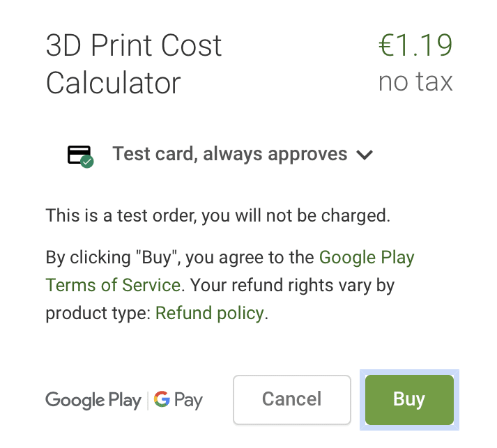Click the product type: label text
This screenshot has height=448, width=497.
[x=98, y=314]
